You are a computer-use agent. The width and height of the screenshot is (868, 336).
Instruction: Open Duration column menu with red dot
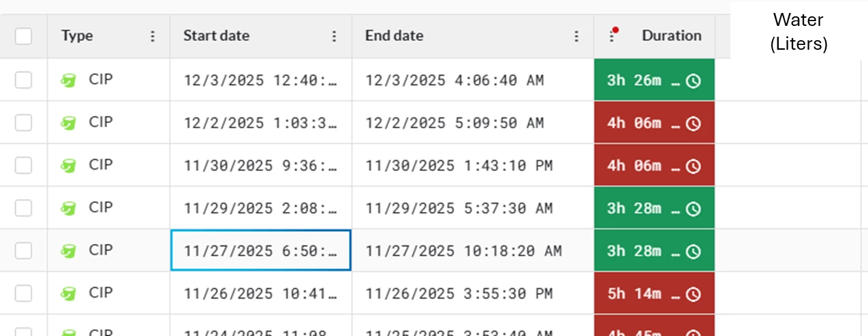tap(612, 36)
